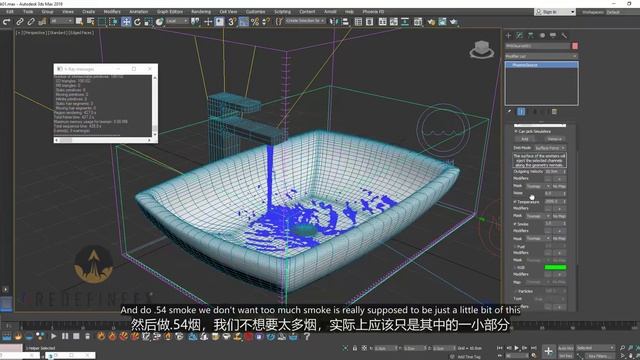Click the Remove button in the source rollout
This screenshot has width=640, height=360.
(x=555, y=139)
